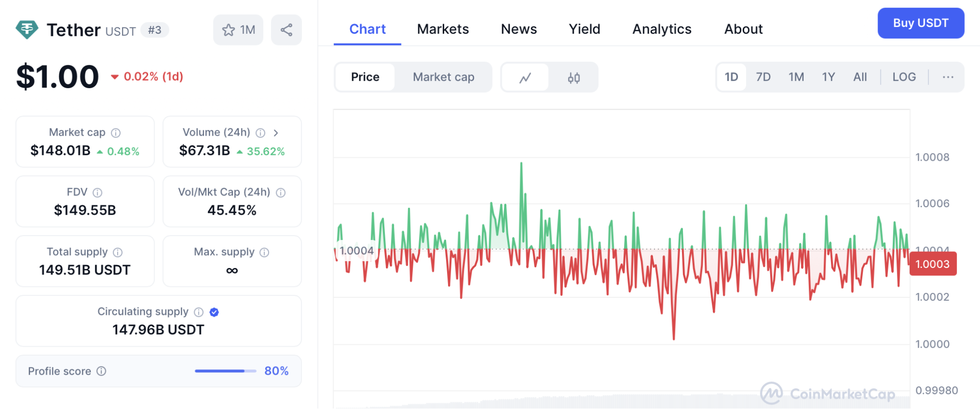Select the line chart style icon
The height and width of the screenshot is (409, 980).
click(x=525, y=77)
